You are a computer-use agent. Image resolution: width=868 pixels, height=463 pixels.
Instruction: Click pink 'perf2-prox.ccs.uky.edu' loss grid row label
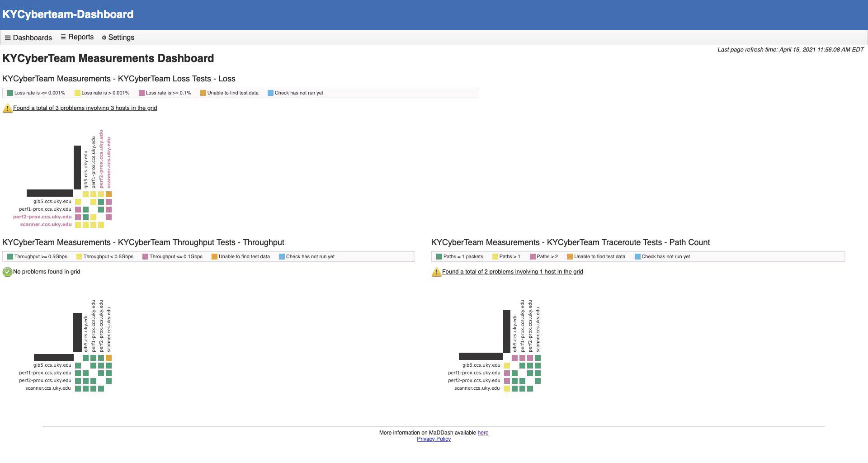pyautogui.click(x=42, y=217)
